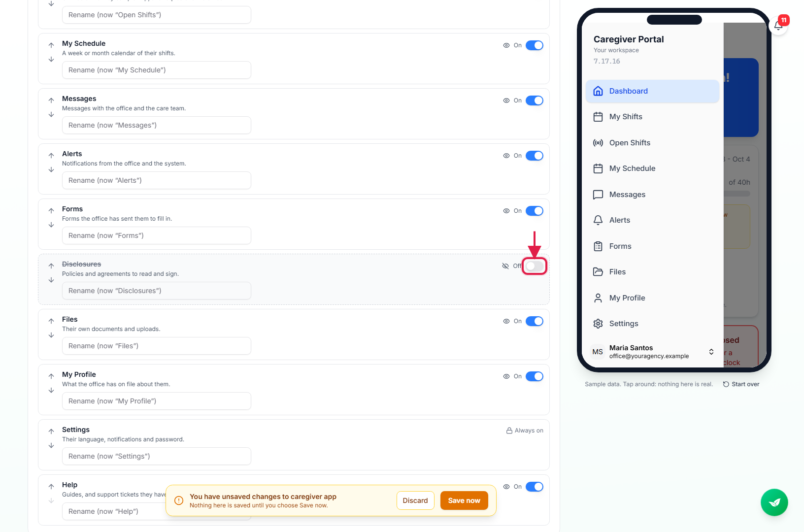Click the Rename Disclosures input
Viewport: 804px width, 532px height.
[x=157, y=291]
